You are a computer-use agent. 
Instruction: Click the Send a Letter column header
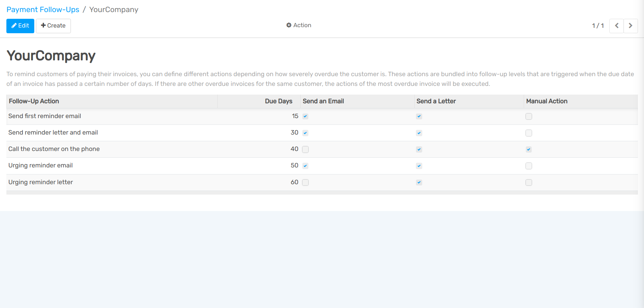point(436,101)
